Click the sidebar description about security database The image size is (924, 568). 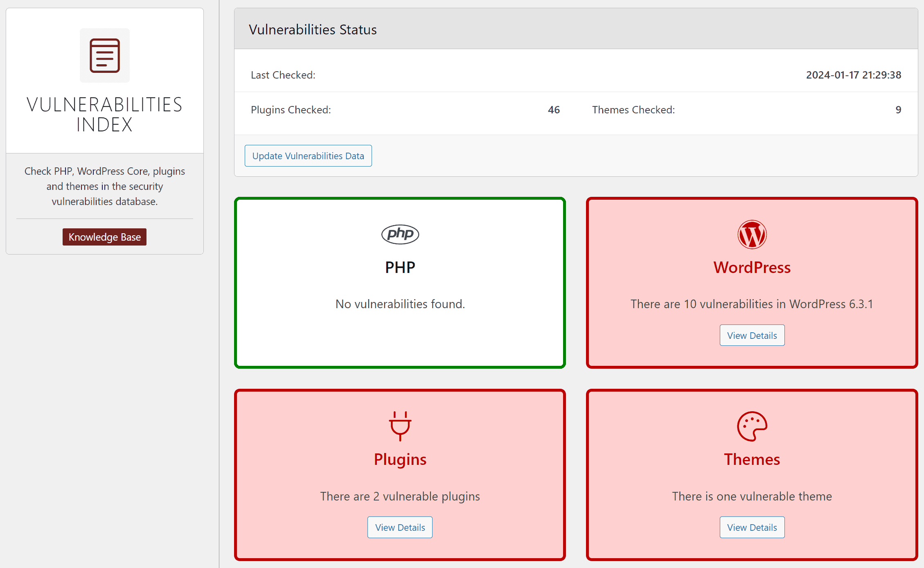click(x=104, y=186)
